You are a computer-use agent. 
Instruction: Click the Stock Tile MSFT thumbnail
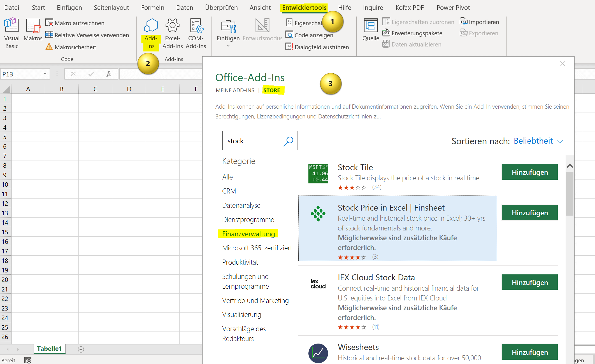coord(318,174)
